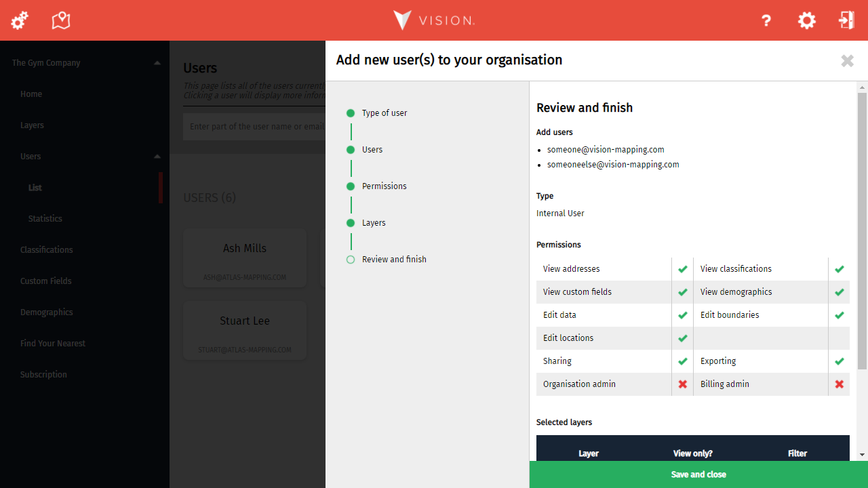This screenshot has width=868, height=488.
Task: Go to Permissions step in wizard
Action: pos(384,186)
